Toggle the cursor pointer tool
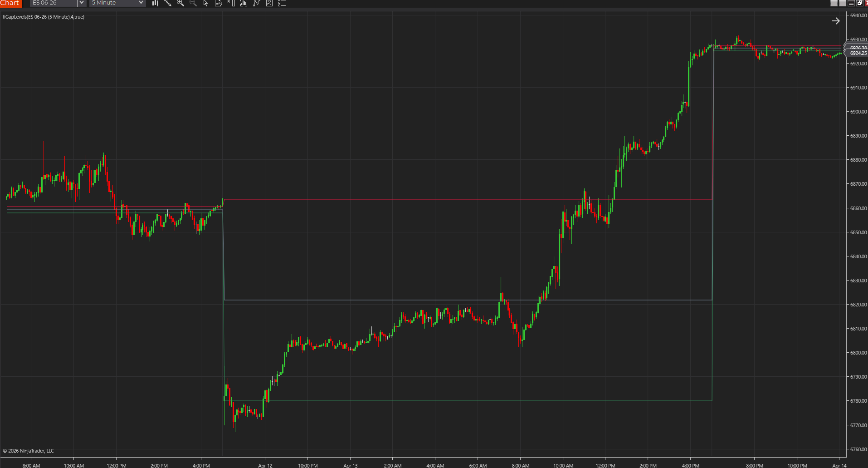 (205, 3)
